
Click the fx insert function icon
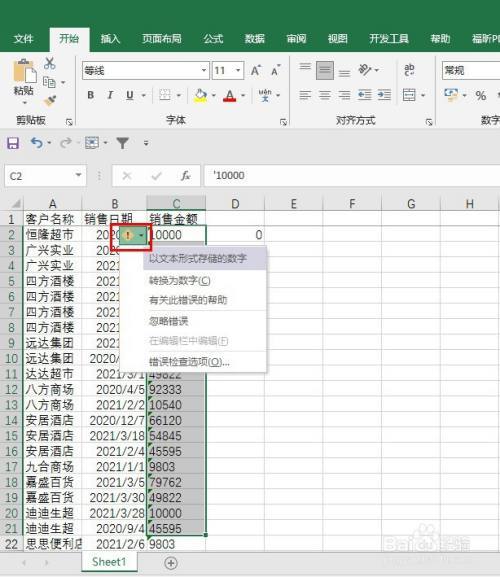[x=185, y=176]
